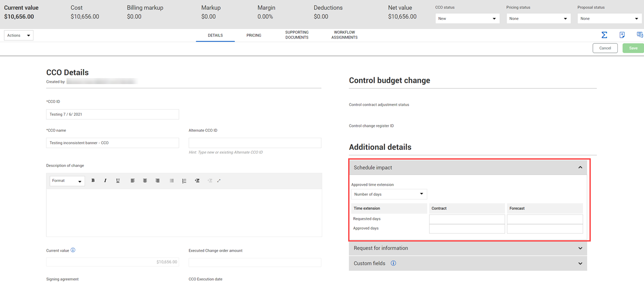Align description text to the right
The image size is (644, 284).
pyautogui.click(x=158, y=181)
